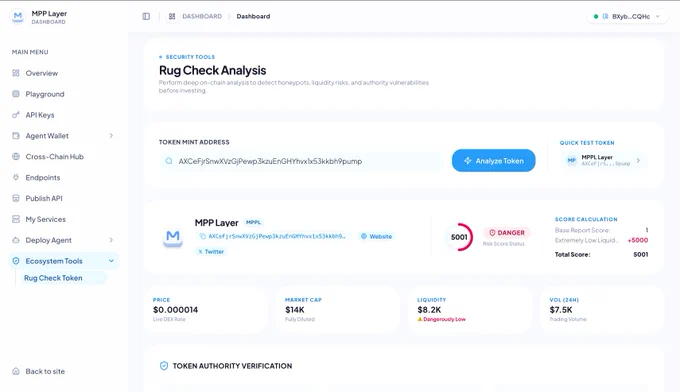Click the Ecosystem Tools shield icon
Viewport: 680px width, 392px height.
tap(16, 261)
